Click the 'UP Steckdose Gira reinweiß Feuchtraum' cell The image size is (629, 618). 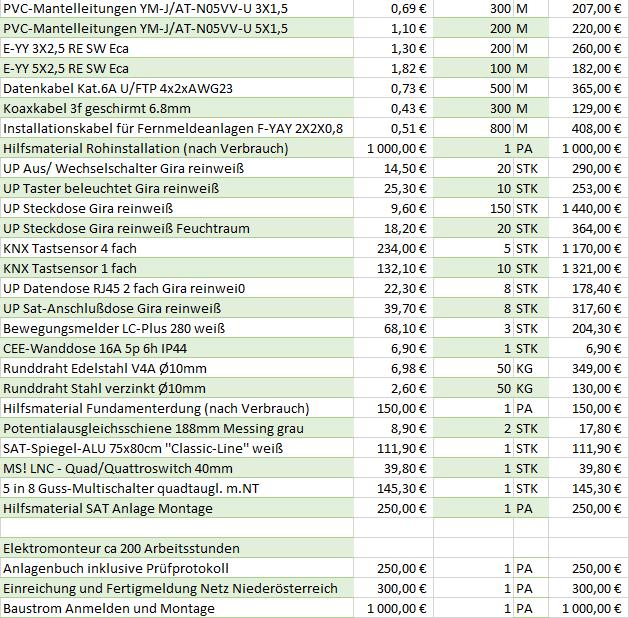(177, 229)
